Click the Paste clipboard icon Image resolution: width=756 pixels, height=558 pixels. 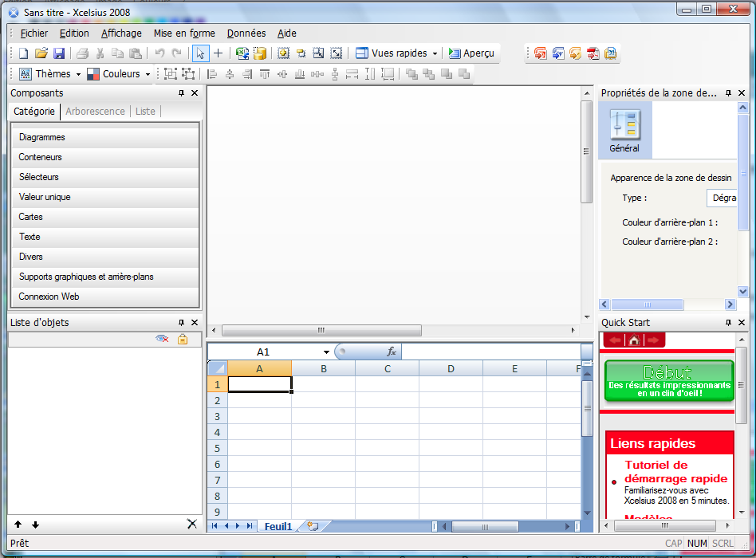(136, 53)
